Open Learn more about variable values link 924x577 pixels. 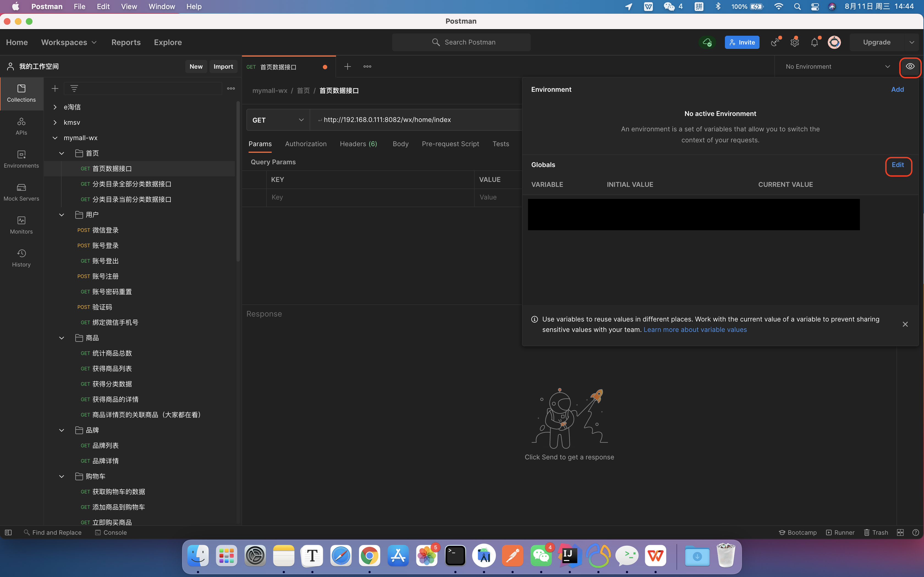[x=695, y=330]
